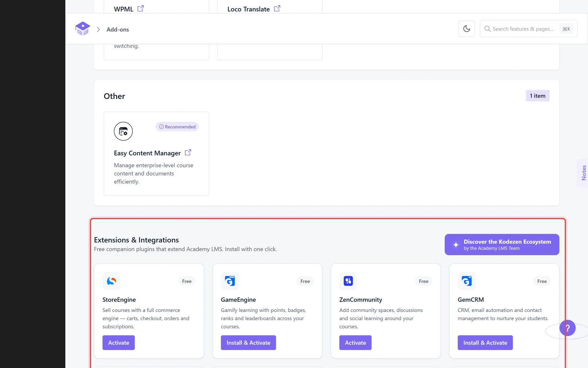Focus the Search features & pages field
The width and height of the screenshot is (588, 368).
[528, 29]
